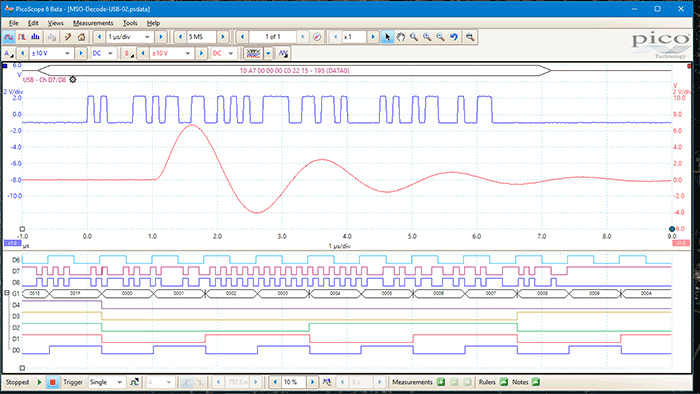
Task: Open the Measurements menu
Action: [93, 23]
